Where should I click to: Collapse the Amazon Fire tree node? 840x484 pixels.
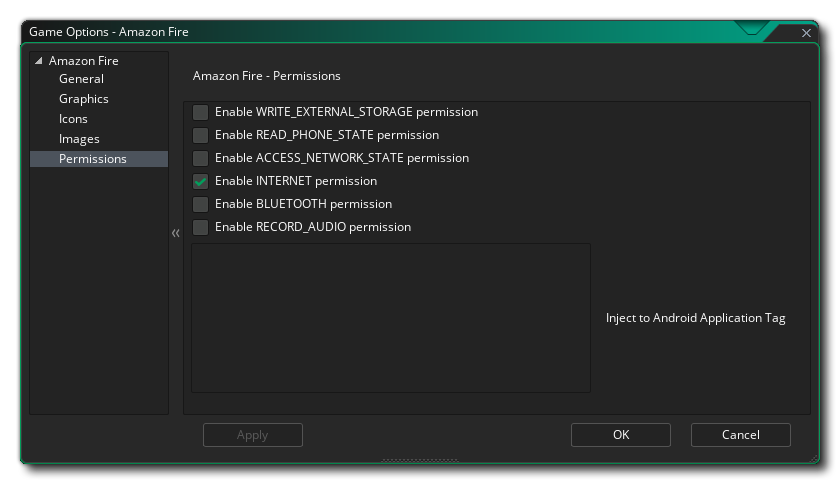39,61
